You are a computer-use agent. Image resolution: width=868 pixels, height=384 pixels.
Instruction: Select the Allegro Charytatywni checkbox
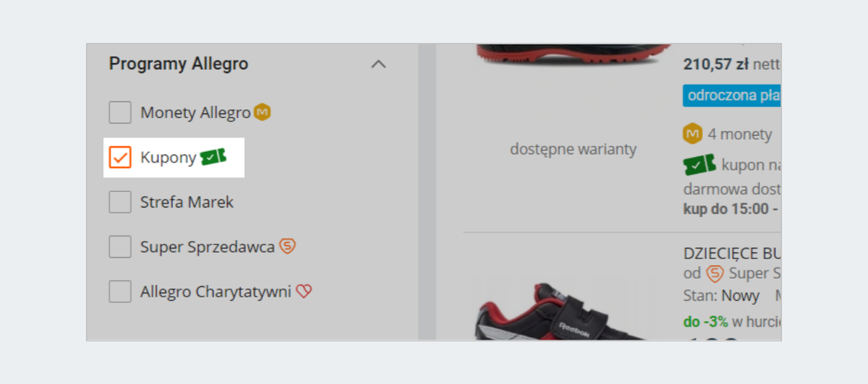(x=120, y=291)
